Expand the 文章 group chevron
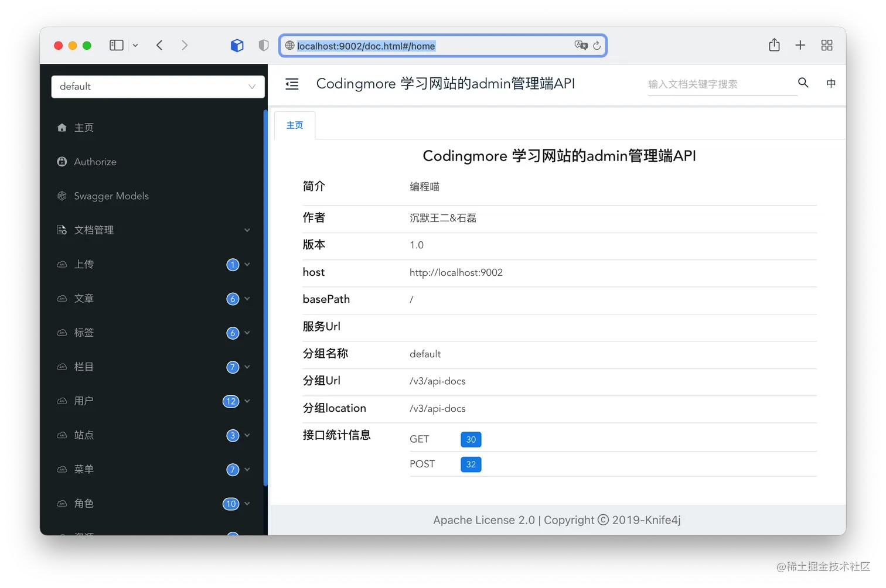Viewport: 886px width, 588px height. (247, 299)
